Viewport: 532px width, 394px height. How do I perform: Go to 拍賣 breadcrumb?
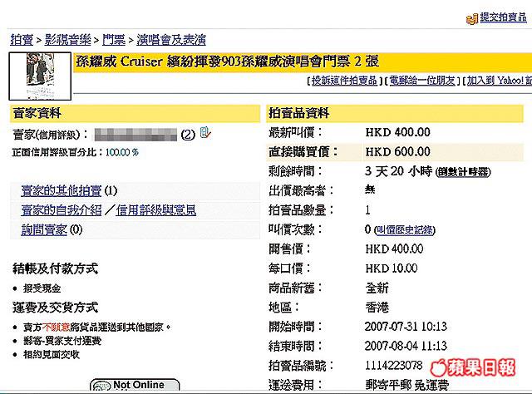22,40
